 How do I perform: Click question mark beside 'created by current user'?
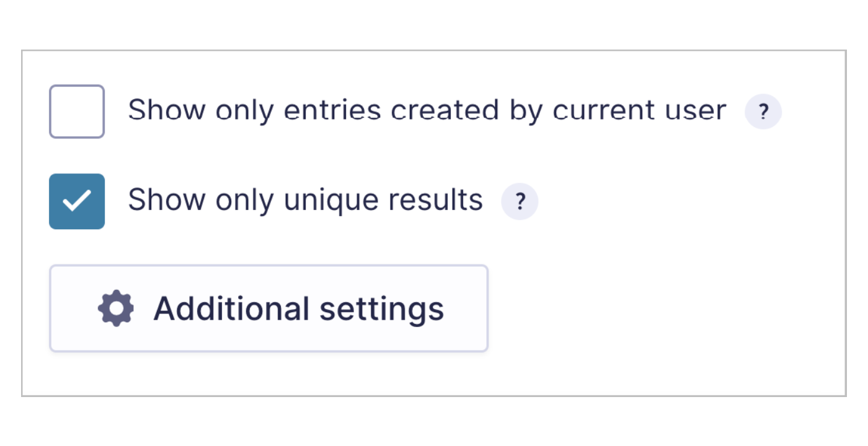tap(763, 112)
